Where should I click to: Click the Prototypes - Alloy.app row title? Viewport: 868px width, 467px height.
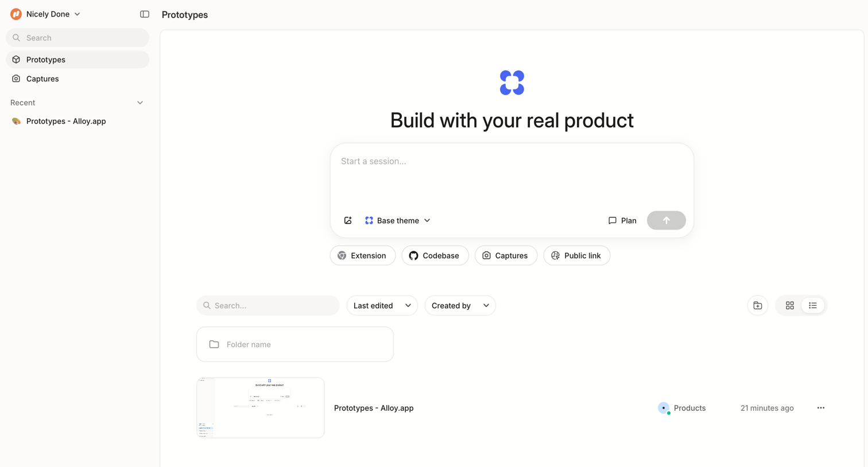pyautogui.click(x=374, y=408)
